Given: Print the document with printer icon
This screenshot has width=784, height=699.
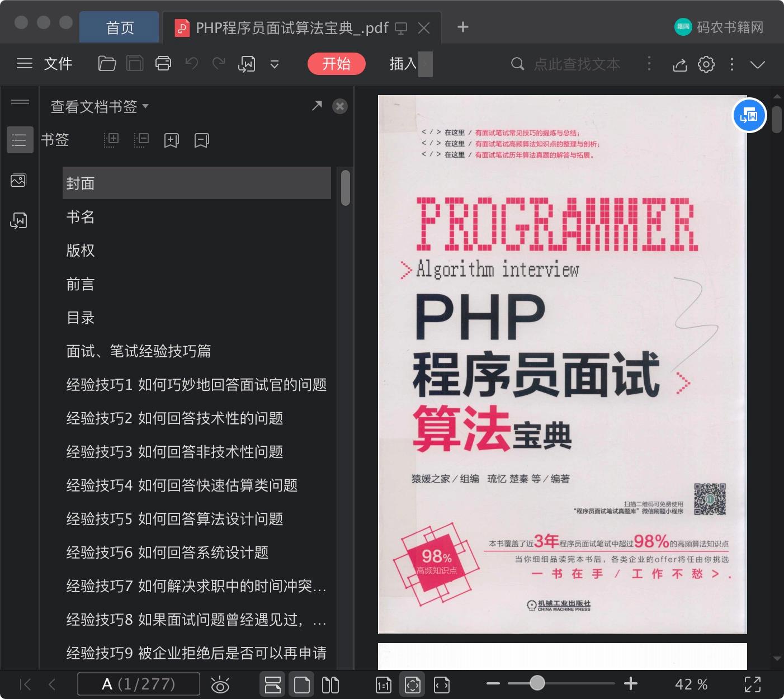Looking at the screenshot, I should click(163, 64).
